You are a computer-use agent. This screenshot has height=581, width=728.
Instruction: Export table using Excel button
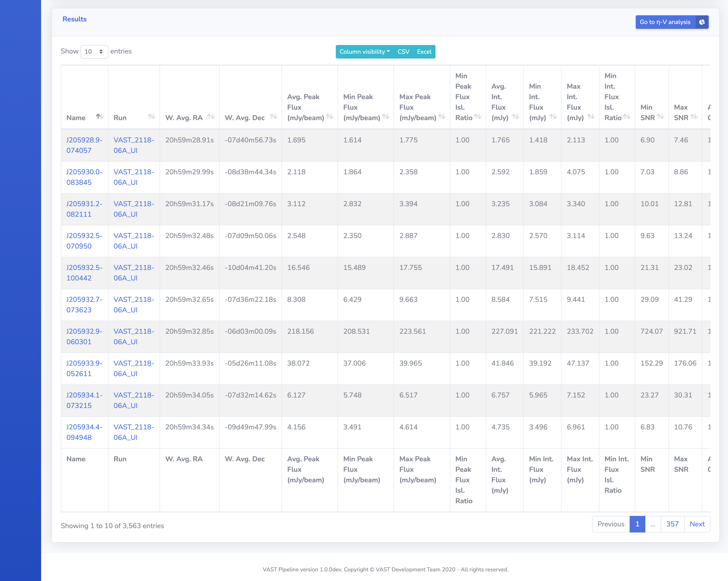coord(424,52)
